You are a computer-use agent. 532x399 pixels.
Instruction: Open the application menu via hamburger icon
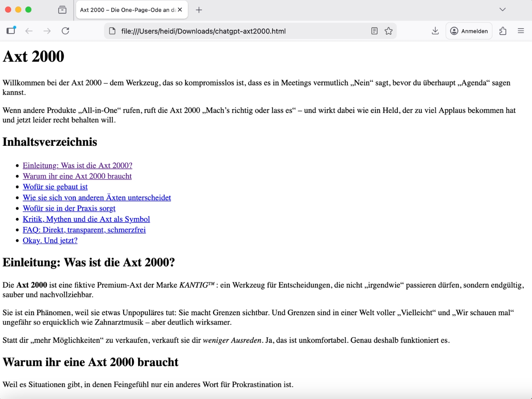pyautogui.click(x=521, y=31)
